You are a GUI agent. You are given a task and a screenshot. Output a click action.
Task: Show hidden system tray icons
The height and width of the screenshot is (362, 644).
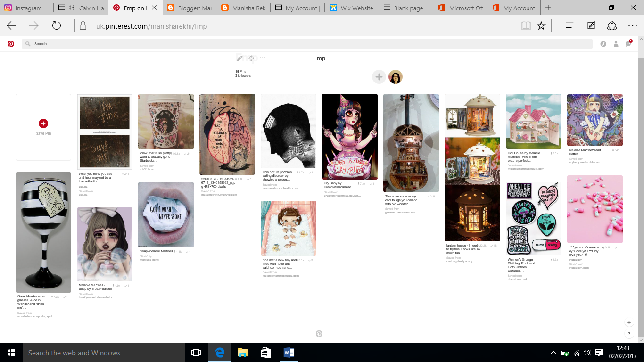click(x=554, y=353)
